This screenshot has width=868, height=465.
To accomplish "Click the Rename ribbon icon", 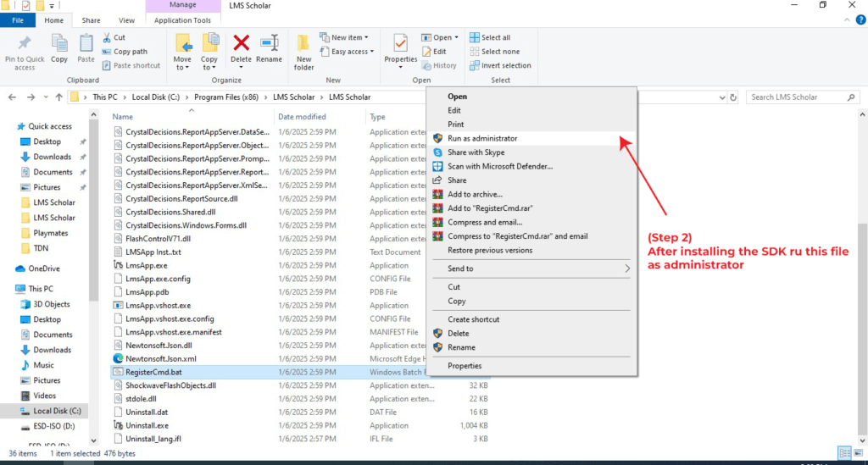I will click(269, 43).
